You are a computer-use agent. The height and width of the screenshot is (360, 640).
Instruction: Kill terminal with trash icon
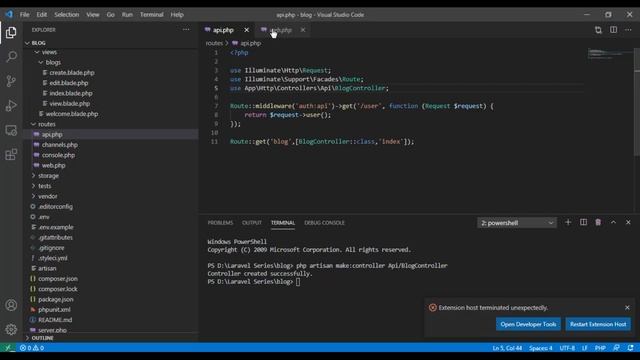click(x=598, y=222)
